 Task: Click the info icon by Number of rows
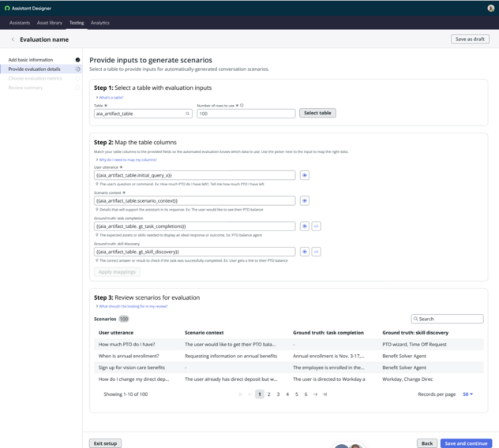tap(242, 105)
